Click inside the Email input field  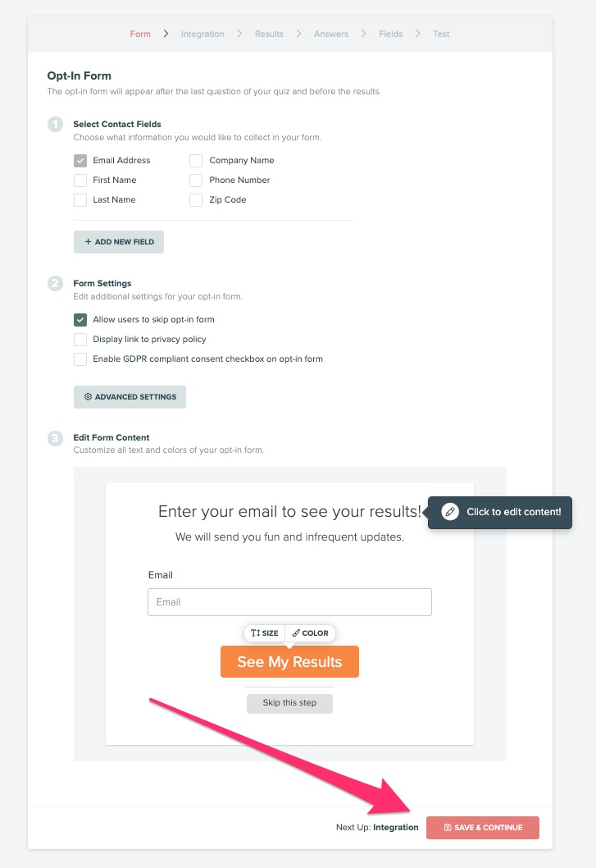click(289, 601)
